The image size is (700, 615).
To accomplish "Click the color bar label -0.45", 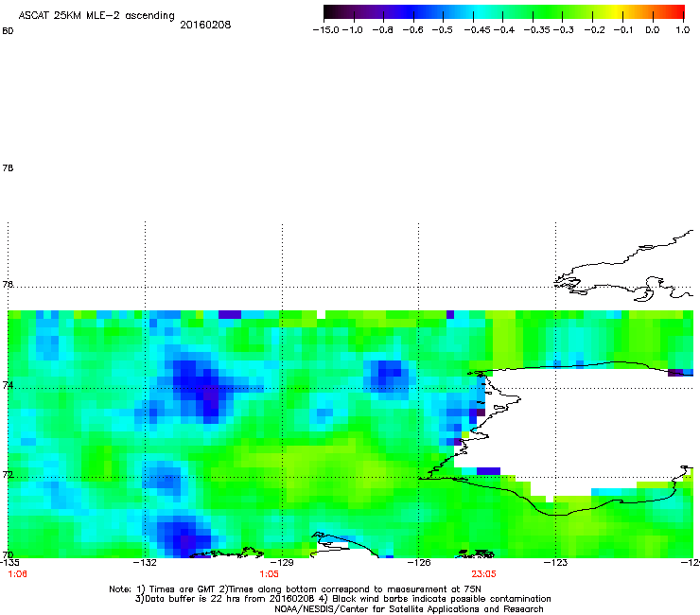I will click(477, 30).
